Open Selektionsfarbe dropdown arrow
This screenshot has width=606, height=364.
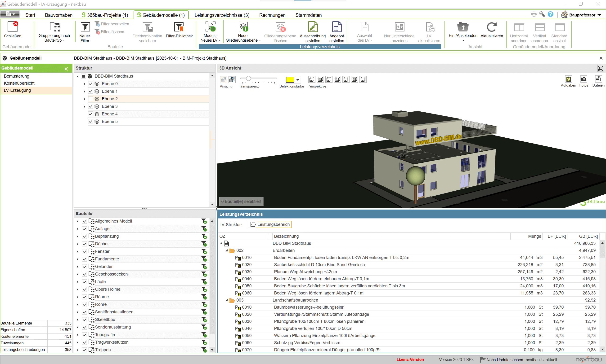[297, 80]
